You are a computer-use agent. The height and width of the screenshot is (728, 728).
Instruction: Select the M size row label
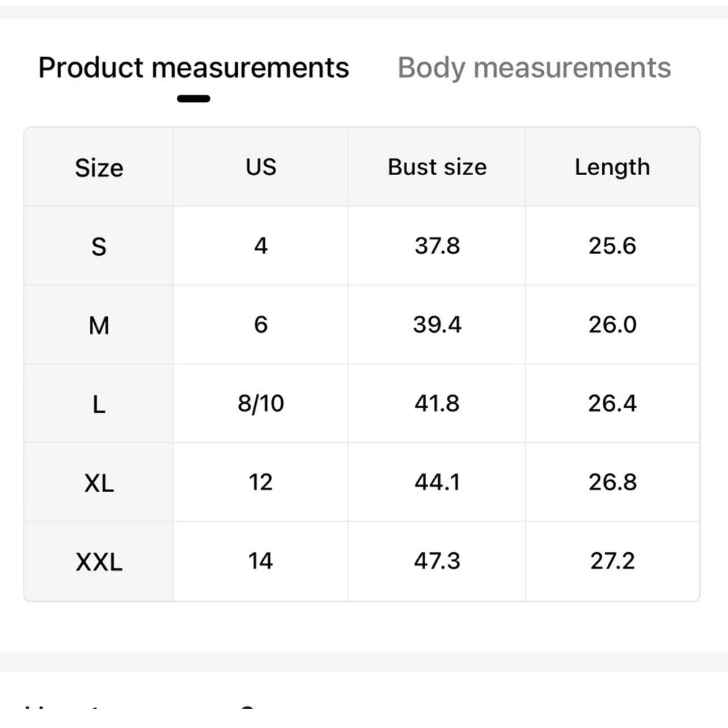tap(99, 325)
